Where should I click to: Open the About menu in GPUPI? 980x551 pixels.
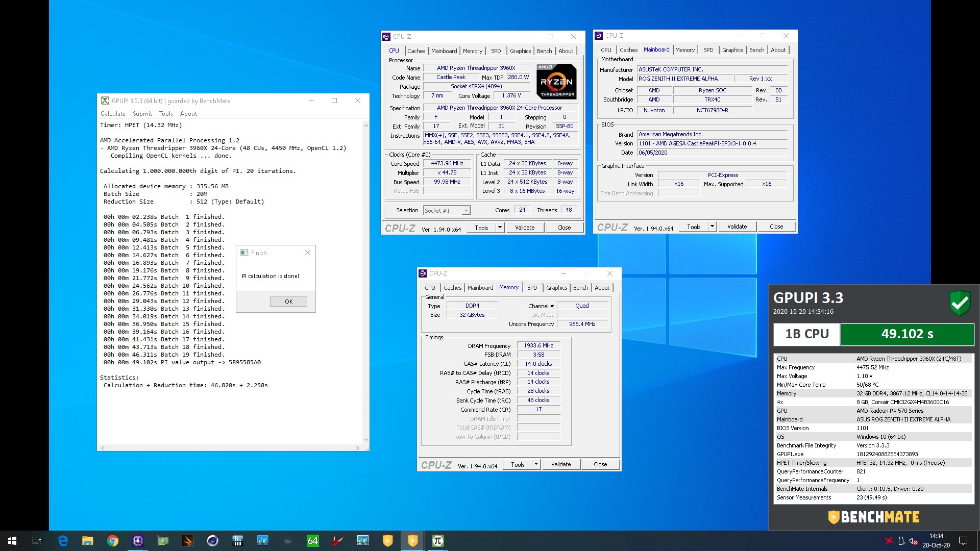pyautogui.click(x=188, y=114)
